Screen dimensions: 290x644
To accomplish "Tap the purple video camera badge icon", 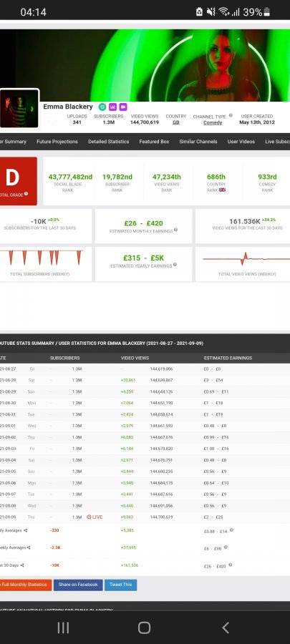I will click(x=123, y=107).
